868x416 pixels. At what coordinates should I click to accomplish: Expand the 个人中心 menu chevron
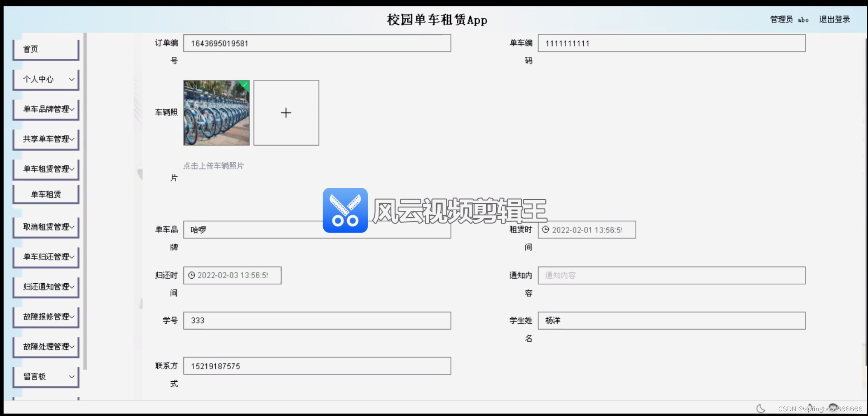pyautogui.click(x=72, y=79)
